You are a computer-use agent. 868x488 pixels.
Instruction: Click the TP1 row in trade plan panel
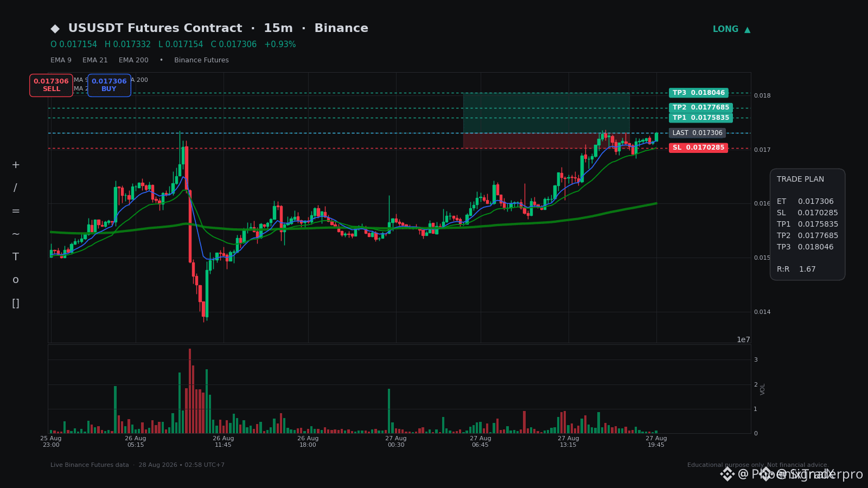pos(807,224)
